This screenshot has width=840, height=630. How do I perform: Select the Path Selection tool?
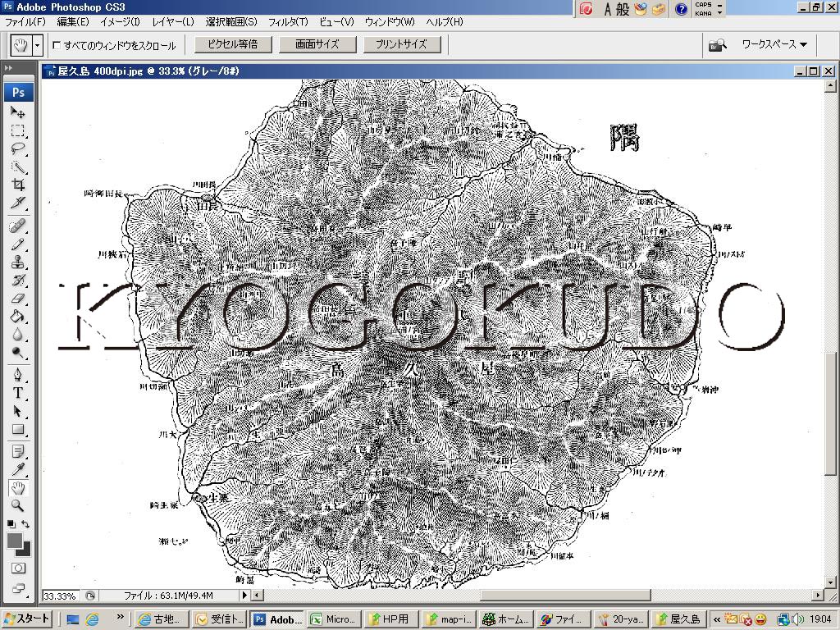coord(18,411)
